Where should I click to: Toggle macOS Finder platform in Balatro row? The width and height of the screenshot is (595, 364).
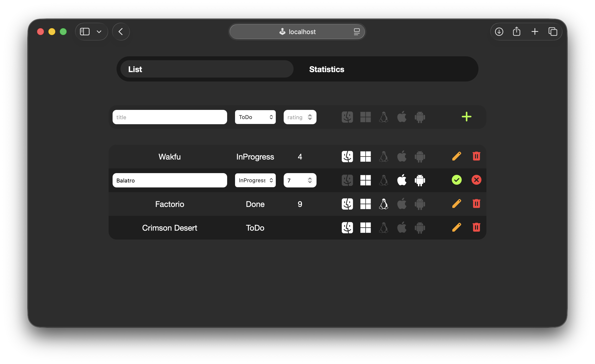coord(347,180)
